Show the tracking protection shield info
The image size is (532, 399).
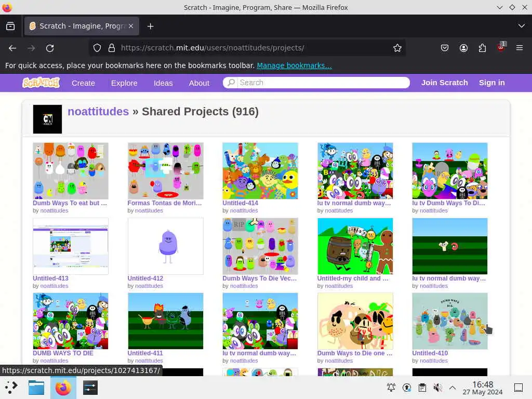coord(97,48)
